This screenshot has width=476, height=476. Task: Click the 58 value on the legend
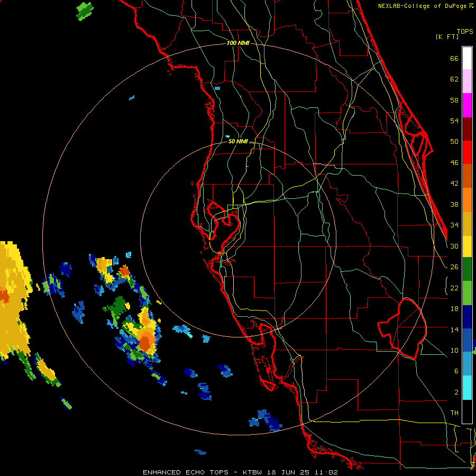tap(454, 100)
